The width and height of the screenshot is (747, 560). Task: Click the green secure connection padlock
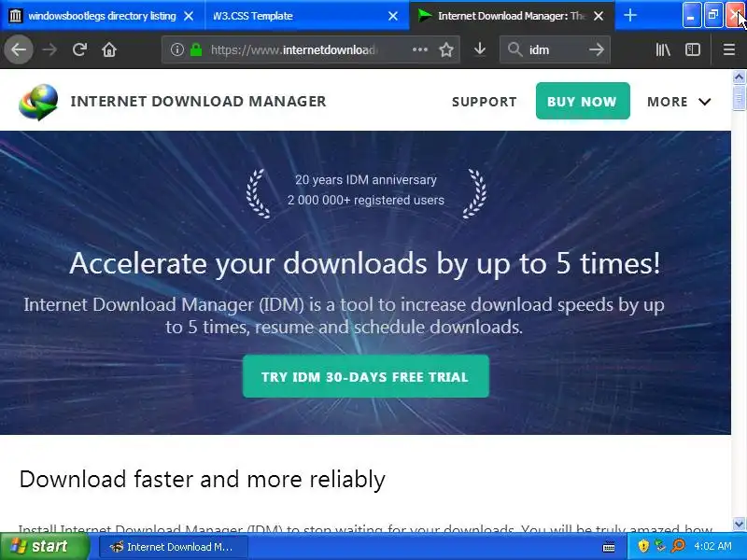point(196,49)
